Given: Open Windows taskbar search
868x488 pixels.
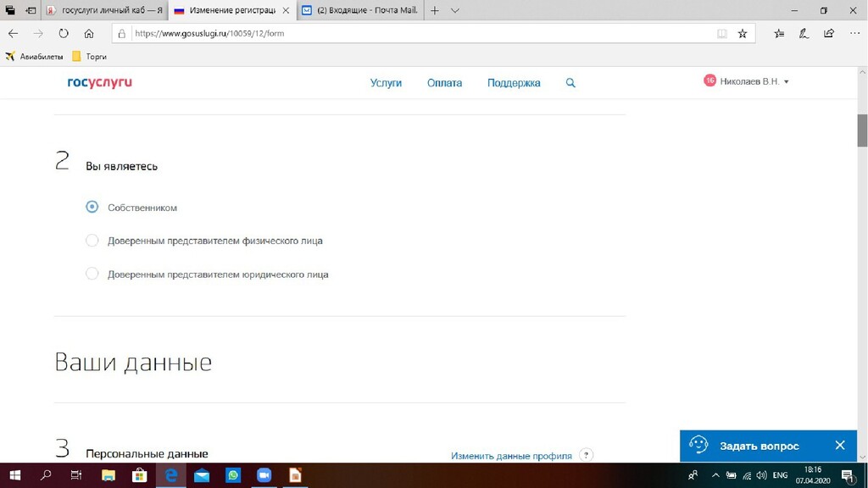Looking at the screenshot, I should pos(46,475).
